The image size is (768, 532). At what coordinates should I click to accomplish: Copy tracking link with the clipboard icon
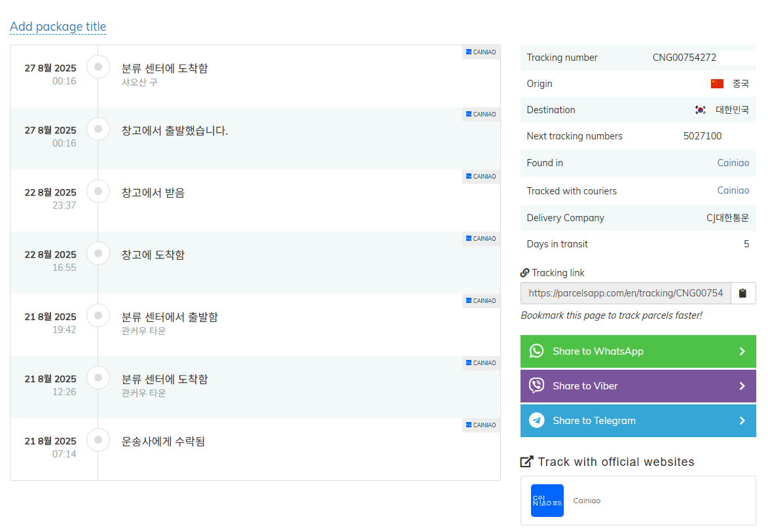point(742,293)
